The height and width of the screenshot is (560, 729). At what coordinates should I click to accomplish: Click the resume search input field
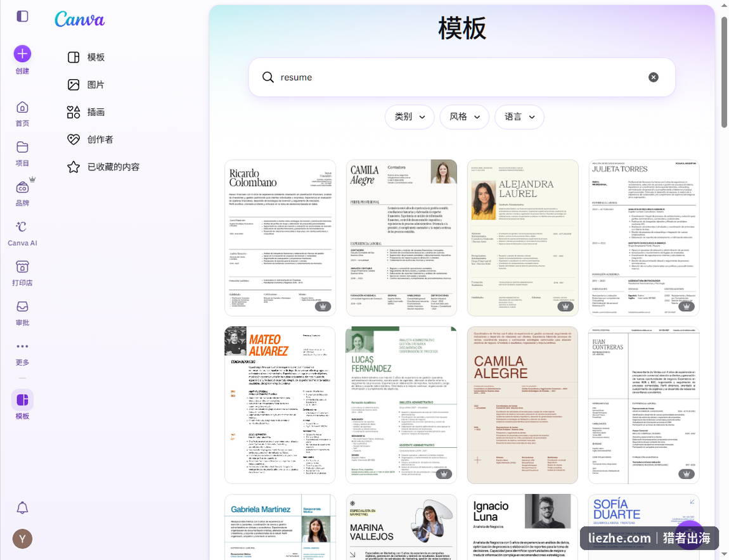461,77
